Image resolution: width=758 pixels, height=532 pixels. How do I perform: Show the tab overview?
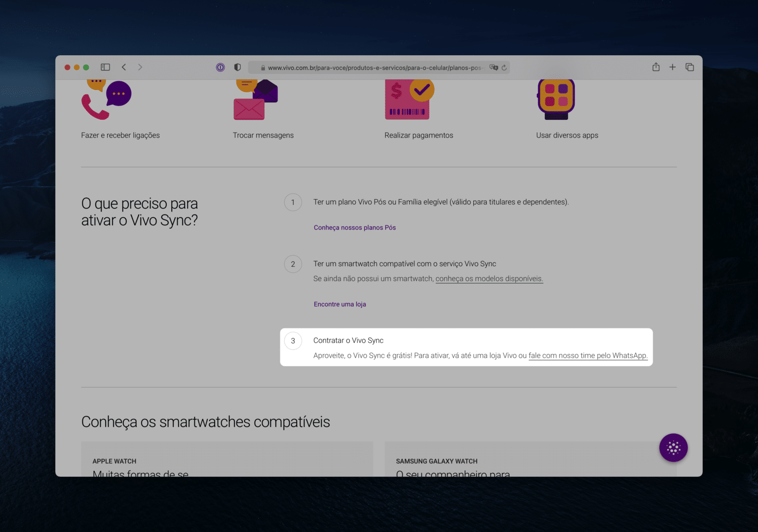coord(689,67)
